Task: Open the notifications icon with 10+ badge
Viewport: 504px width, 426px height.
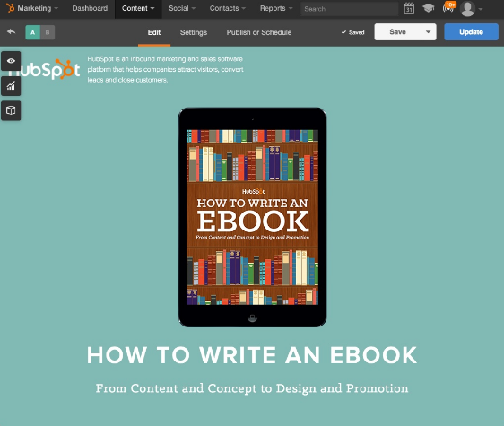Action: (x=449, y=7)
